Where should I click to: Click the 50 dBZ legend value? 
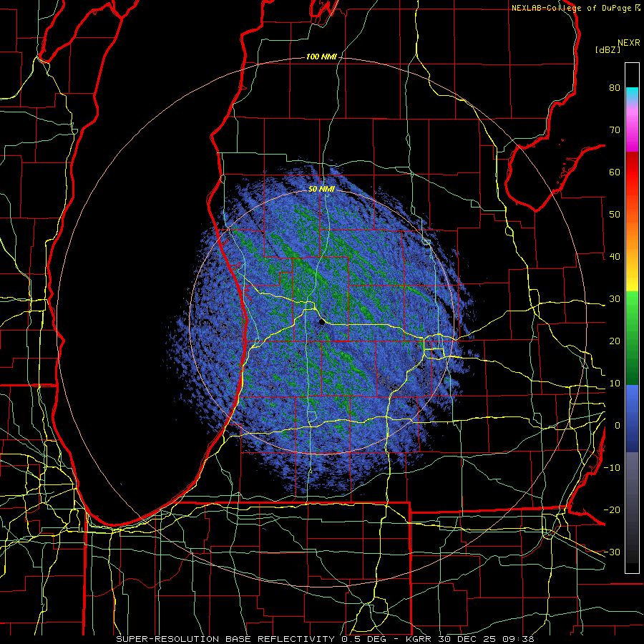pos(615,215)
